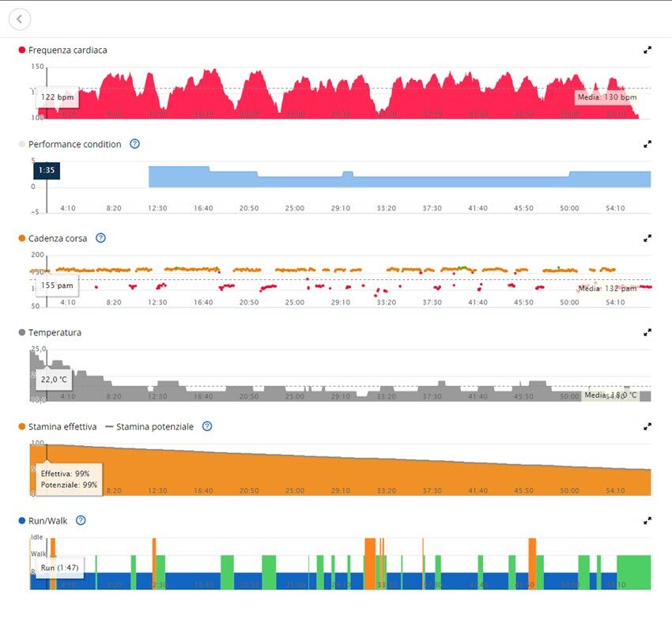Toggle the Stamina potenziale legend series

click(x=154, y=426)
